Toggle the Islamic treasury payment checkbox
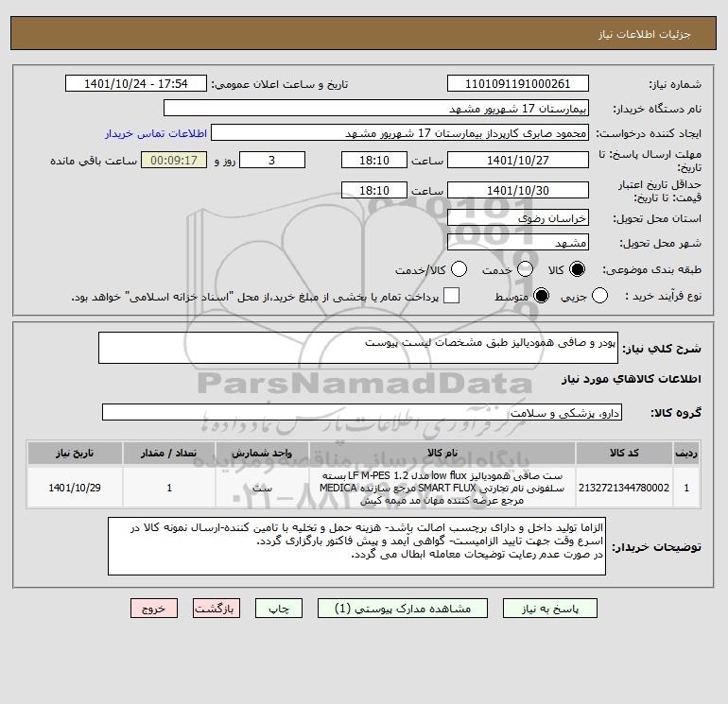This screenshot has height=704, width=728. (451, 296)
